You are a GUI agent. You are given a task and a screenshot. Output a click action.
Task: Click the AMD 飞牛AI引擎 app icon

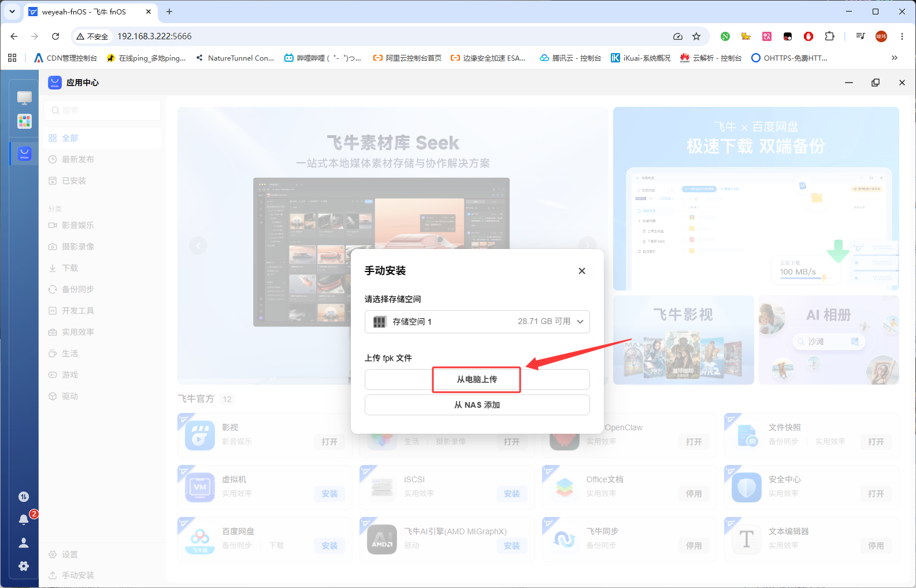pos(382,539)
